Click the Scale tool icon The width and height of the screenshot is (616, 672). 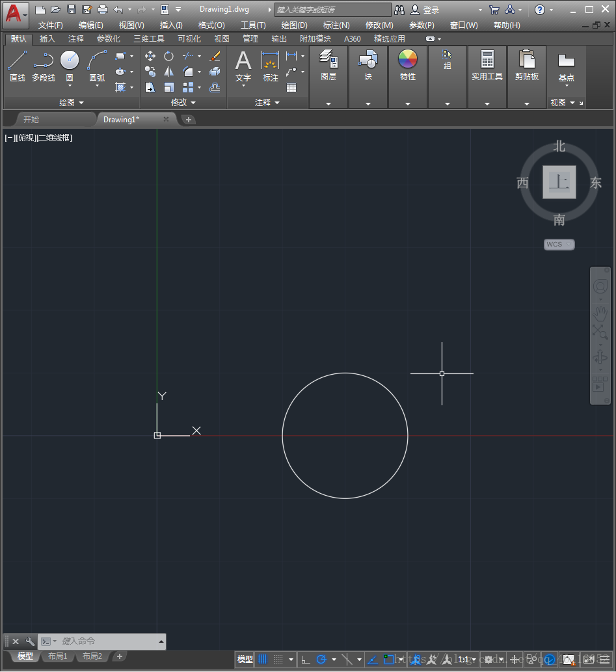point(169,87)
